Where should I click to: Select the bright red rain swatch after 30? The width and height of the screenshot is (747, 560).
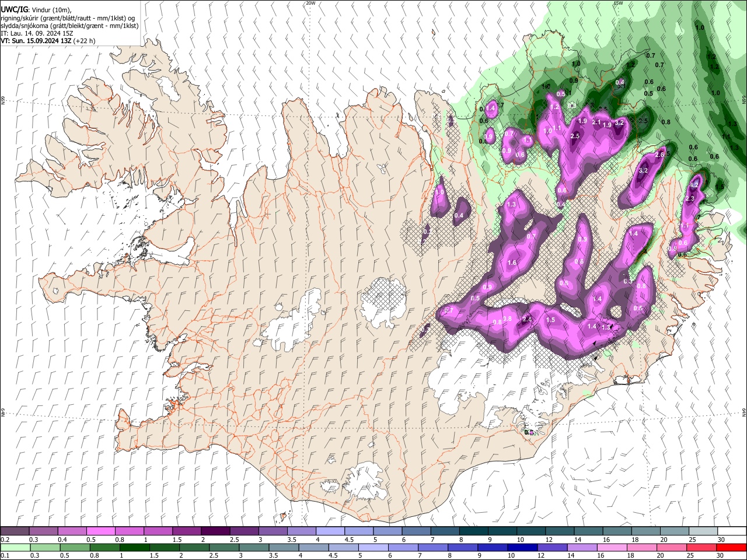(731, 547)
